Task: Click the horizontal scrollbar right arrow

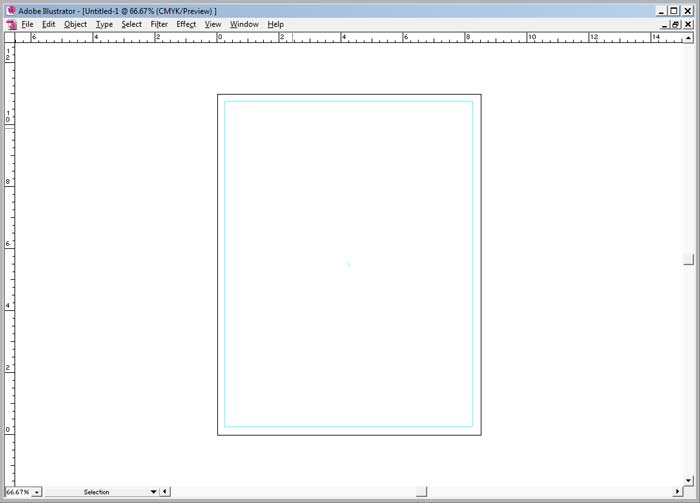Action: click(x=678, y=491)
